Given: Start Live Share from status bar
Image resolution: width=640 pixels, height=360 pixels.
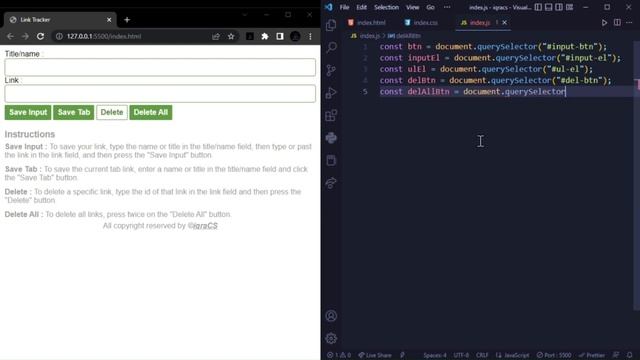Looking at the screenshot, I should tap(375, 355).
